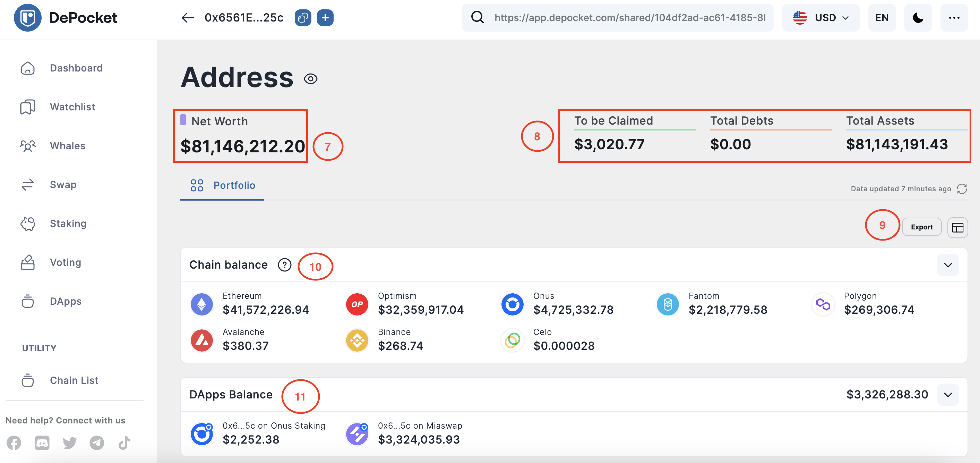Viewport: 980px width, 463px height.
Task: Click the Binance chain icon
Action: [357, 340]
